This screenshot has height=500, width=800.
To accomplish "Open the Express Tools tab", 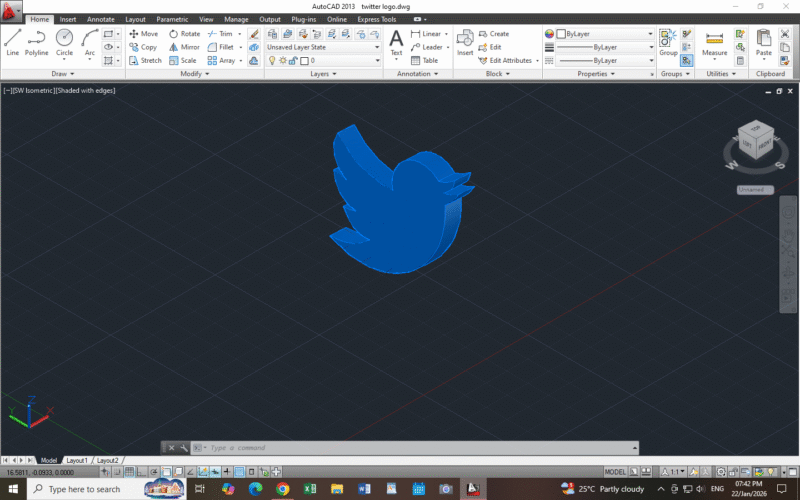I will click(377, 19).
